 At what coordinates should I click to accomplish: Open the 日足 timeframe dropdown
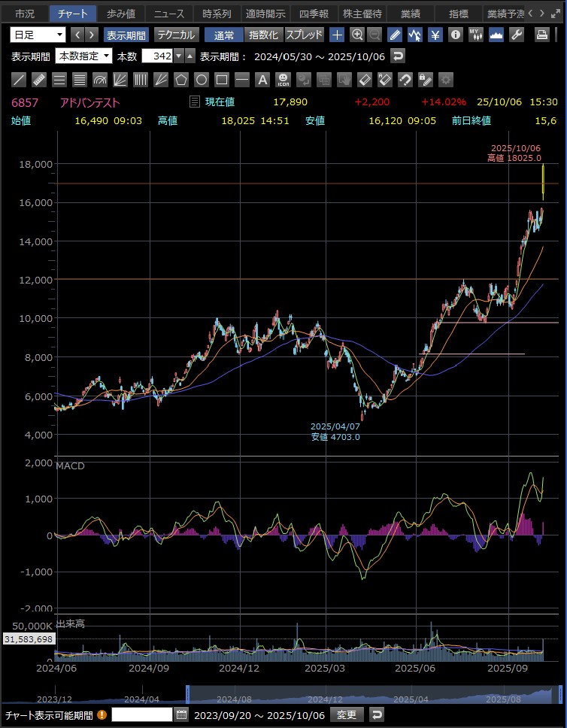38,35
